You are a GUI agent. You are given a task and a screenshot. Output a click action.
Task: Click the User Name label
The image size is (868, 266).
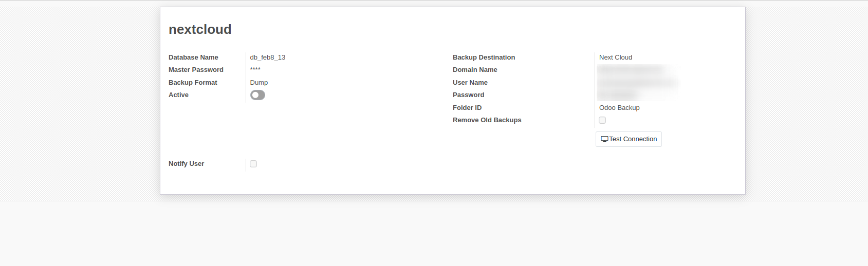pos(470,83)
